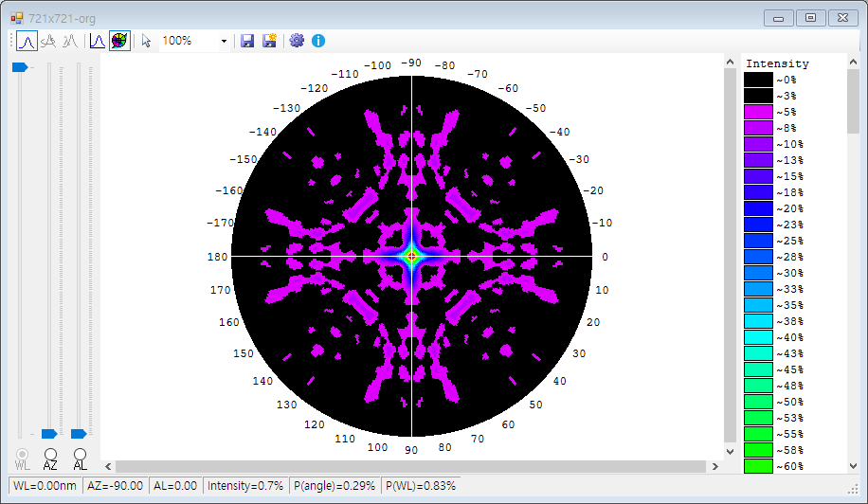Viewport: 868px width, 504px height.
Task: Click the window resize grip in corner
Action: (853, 489)
